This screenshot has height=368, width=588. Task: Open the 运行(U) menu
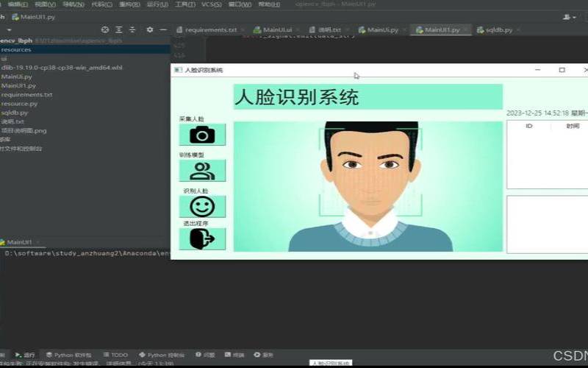(157, 4)
